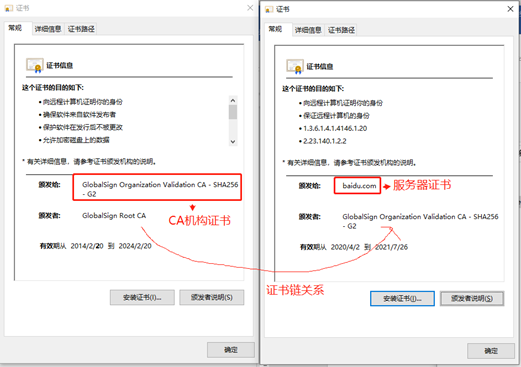
Task: Click 颁发者说明 button in right certificate window
Action: point(472,298)
